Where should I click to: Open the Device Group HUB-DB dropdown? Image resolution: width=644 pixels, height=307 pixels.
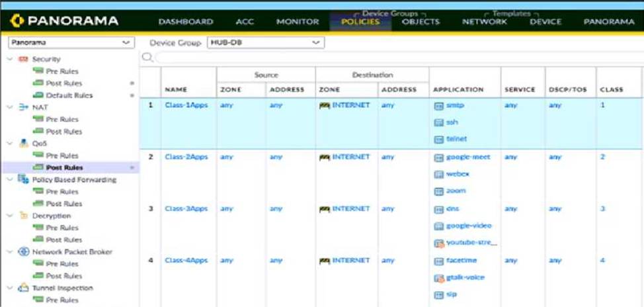(266, 42)
